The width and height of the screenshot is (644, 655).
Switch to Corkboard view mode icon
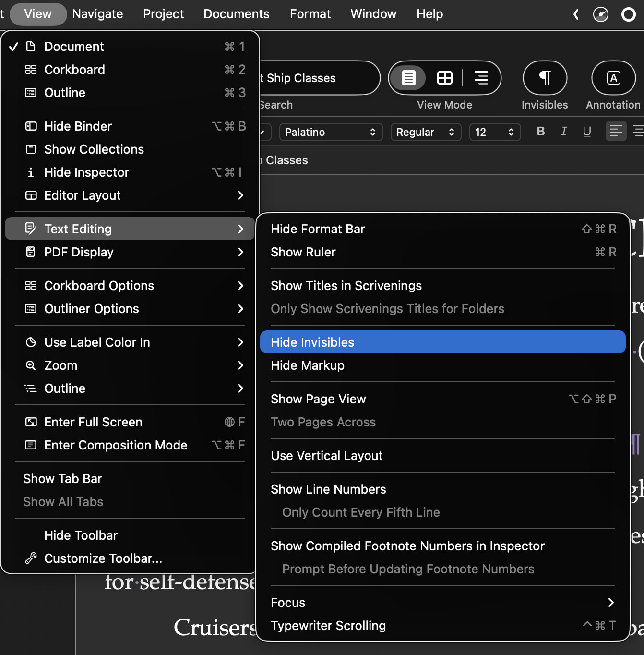(x=444, y=78)
